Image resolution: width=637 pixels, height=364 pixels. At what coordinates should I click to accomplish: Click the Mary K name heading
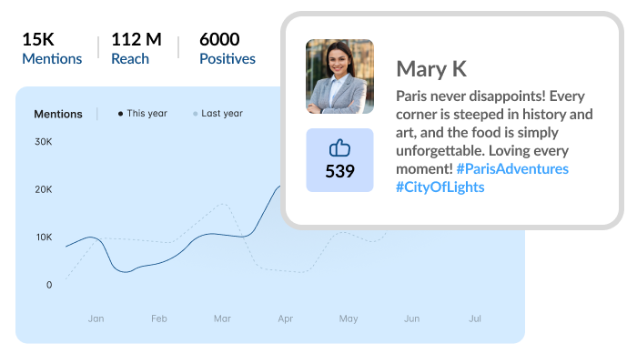pos(433,68)
